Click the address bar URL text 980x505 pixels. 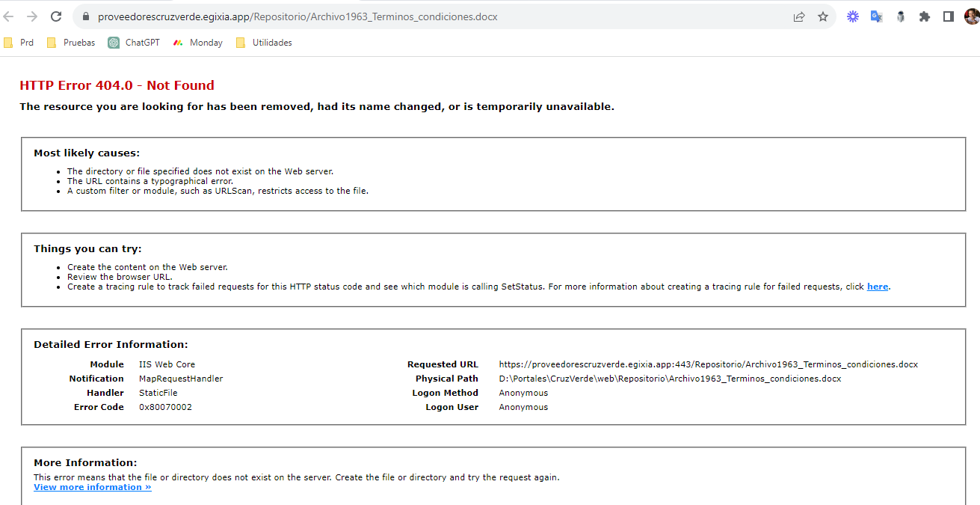pos(298,16)
